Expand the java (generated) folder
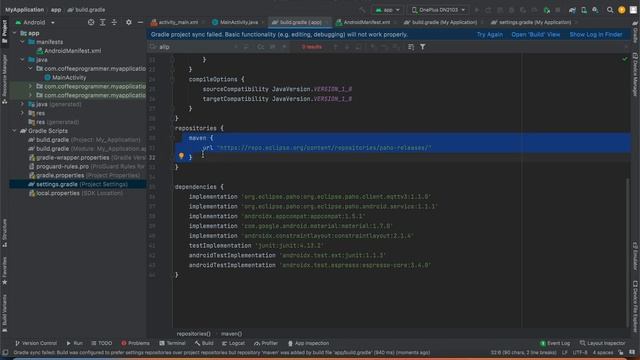Screen dimensions: 640x360 22,104
